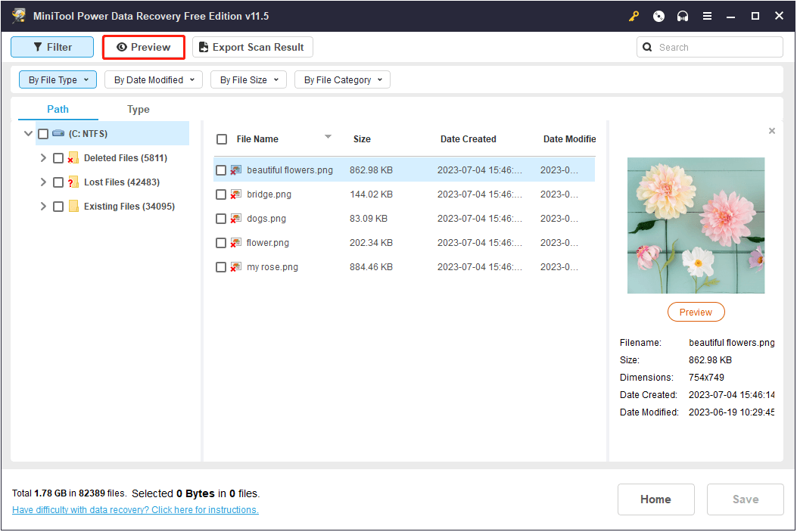Tick the bridge.png checkbox

coord(220,194)
